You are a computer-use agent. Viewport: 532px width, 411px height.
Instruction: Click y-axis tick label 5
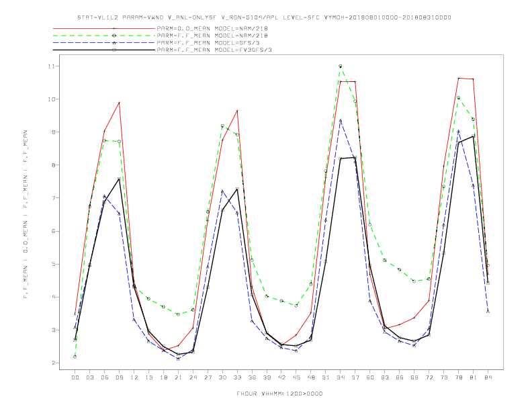[x=53, y=264]
